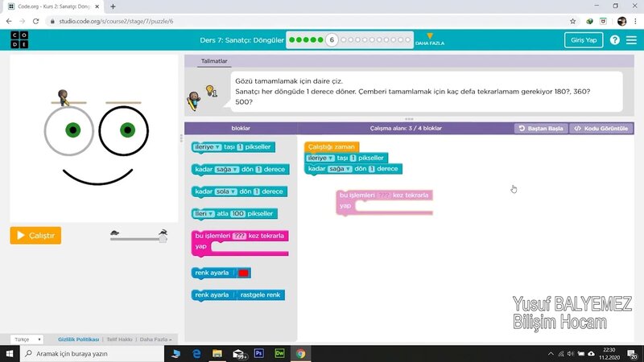Open the hamburger menu in header

pos(631,39)
